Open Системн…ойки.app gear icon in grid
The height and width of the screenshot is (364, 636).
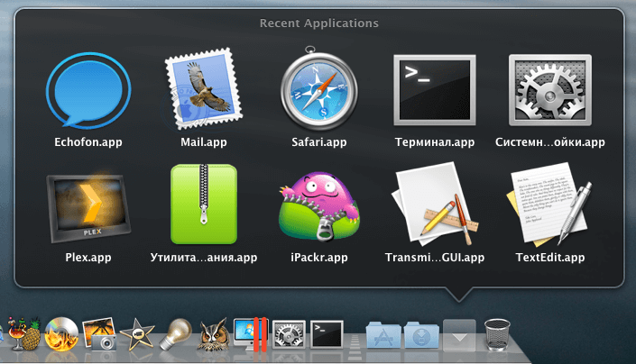tap(550, 90)
